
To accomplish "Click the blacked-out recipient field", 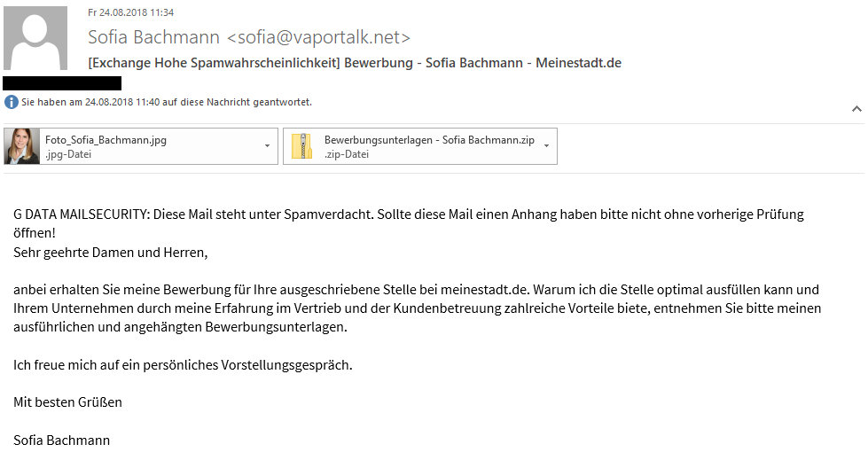I will pos(62,83).
